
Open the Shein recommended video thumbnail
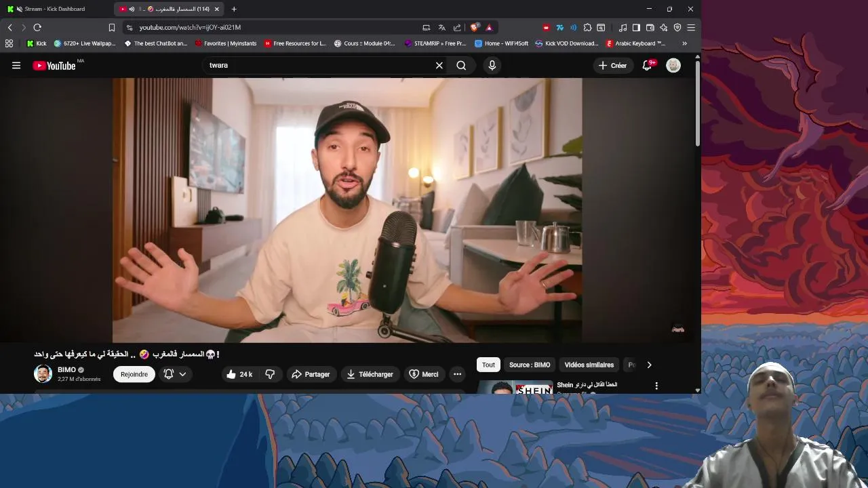(515, 388)
